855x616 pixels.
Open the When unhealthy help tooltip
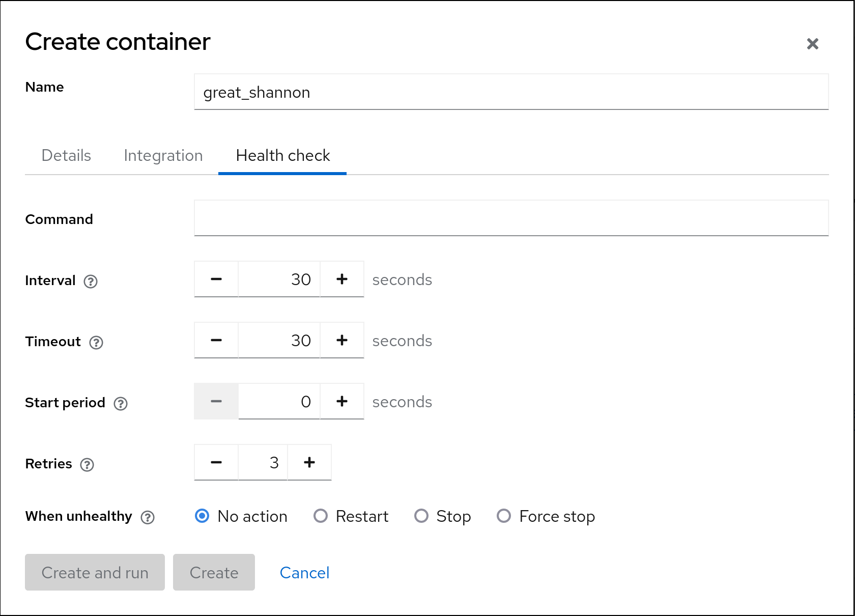click(x=148, y=518)
